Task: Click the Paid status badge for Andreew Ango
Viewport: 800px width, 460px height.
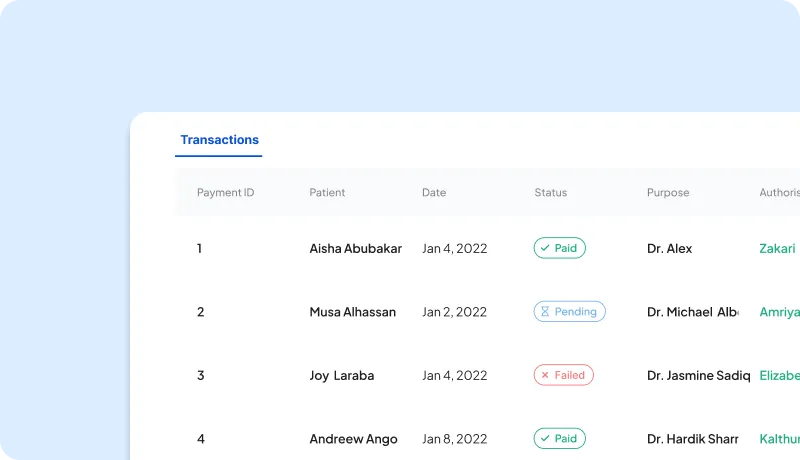Action: coord(559,439)
